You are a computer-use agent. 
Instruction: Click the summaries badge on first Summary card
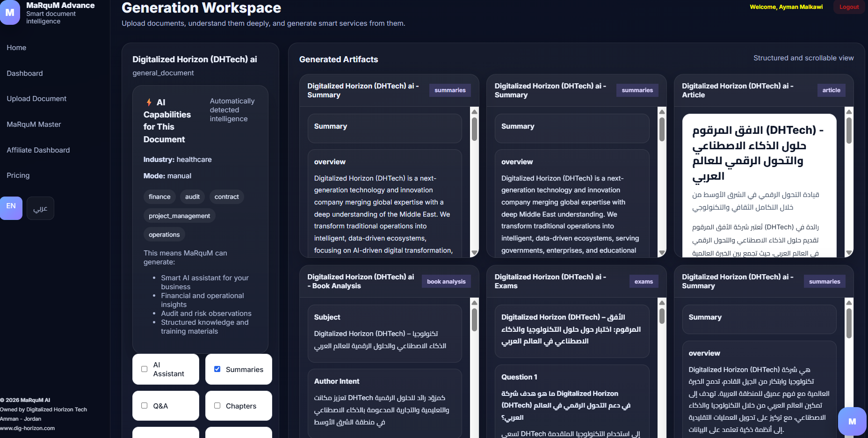[x=450, y=90]
